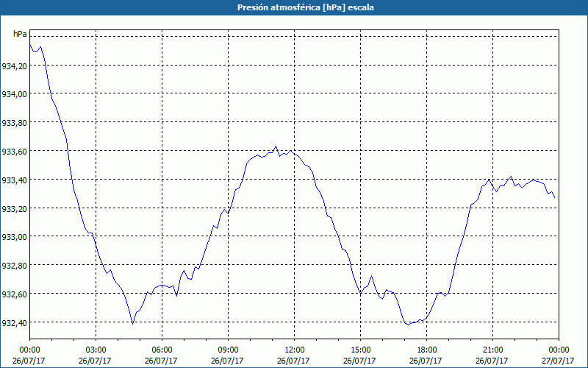Click the 26/07/17 date under 12:00
588x368 pixels.
(x=293, y=361)
